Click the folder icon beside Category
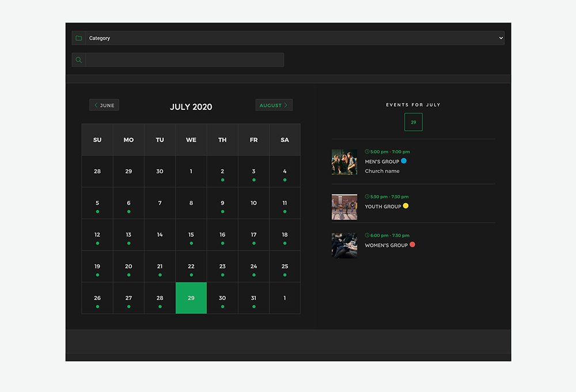Screen dimensions: 576x392 (x=79, y=38)
